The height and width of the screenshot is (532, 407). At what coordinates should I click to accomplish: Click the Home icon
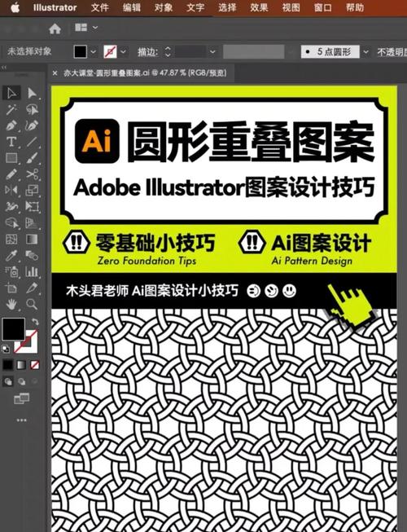[55, 29]
